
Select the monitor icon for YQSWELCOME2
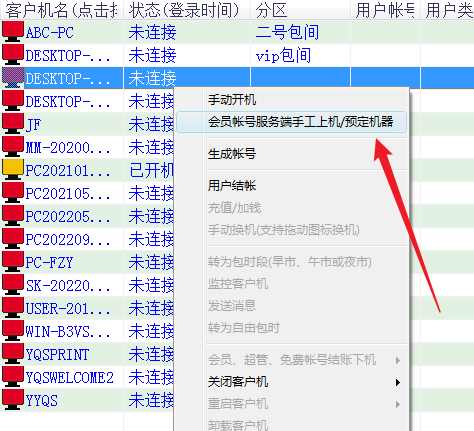pyautogui.click(x=13, y=377)
